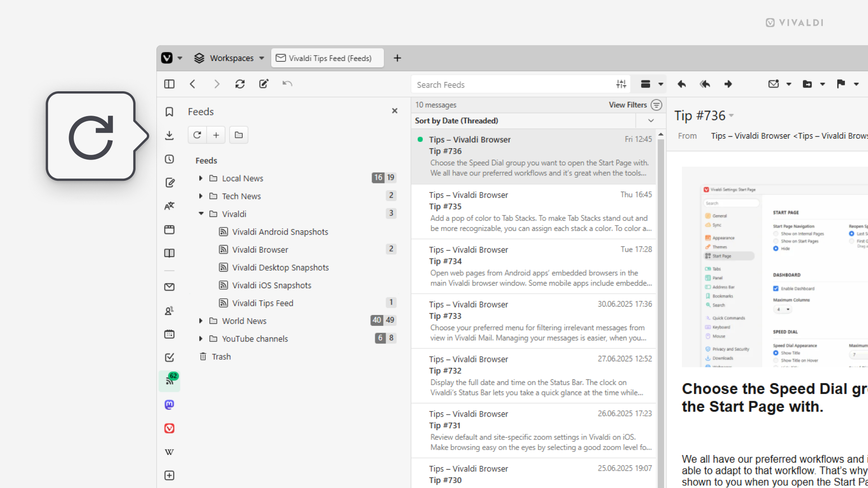Image resolution: width=868 pixels, height=488 pixels.
Task: Open the Reading List panel
Action: pyautogui.click(x=170, y=253)
